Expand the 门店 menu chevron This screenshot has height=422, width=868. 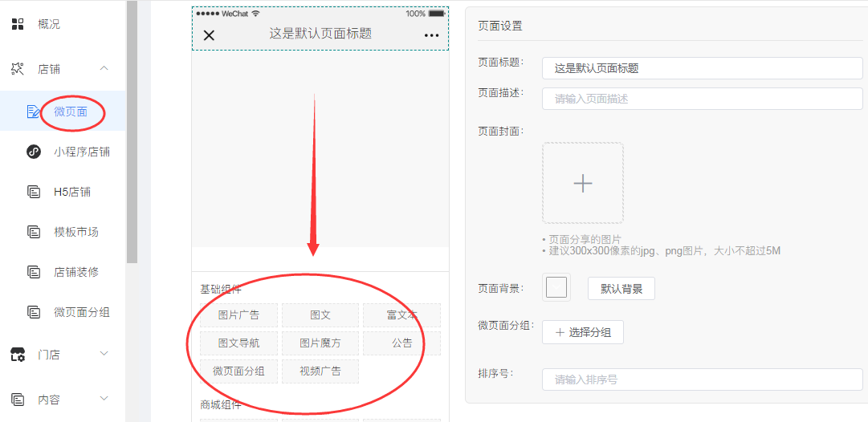(x=104, y=354)
